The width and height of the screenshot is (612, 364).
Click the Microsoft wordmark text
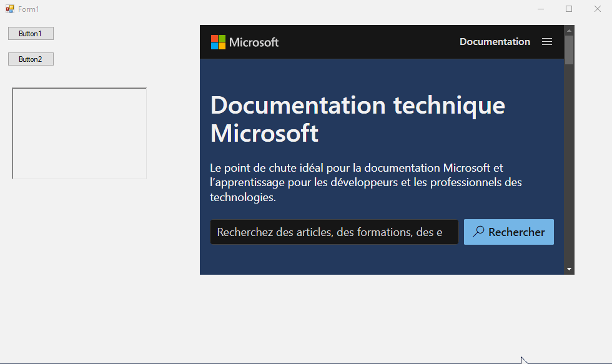(x=254, y=42)
